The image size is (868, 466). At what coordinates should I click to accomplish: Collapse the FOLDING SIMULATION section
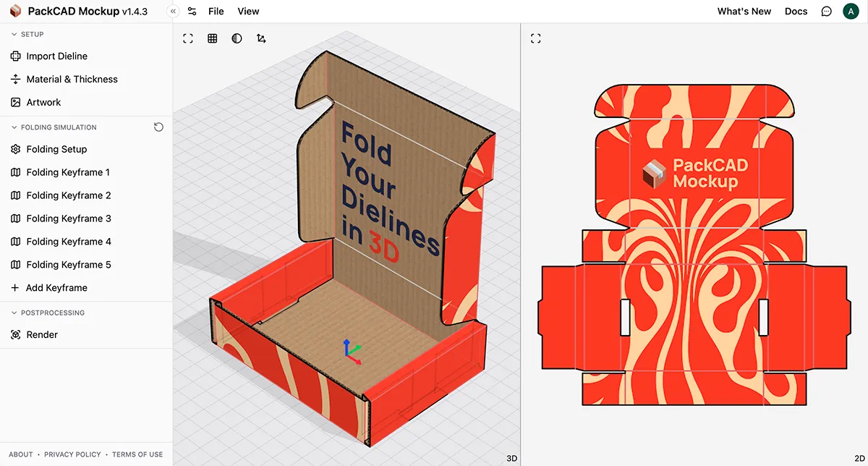point(54,127)
